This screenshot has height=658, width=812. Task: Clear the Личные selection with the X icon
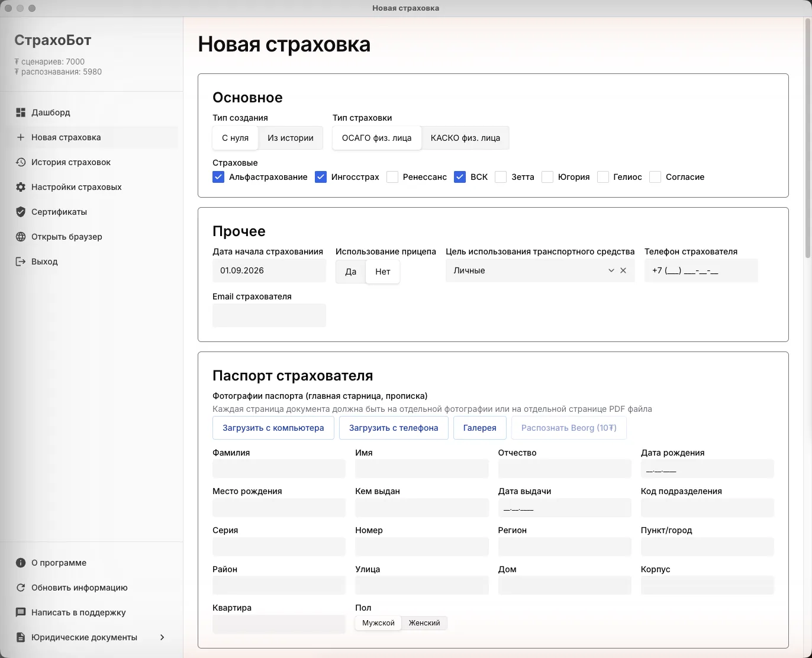pos(623,270)
